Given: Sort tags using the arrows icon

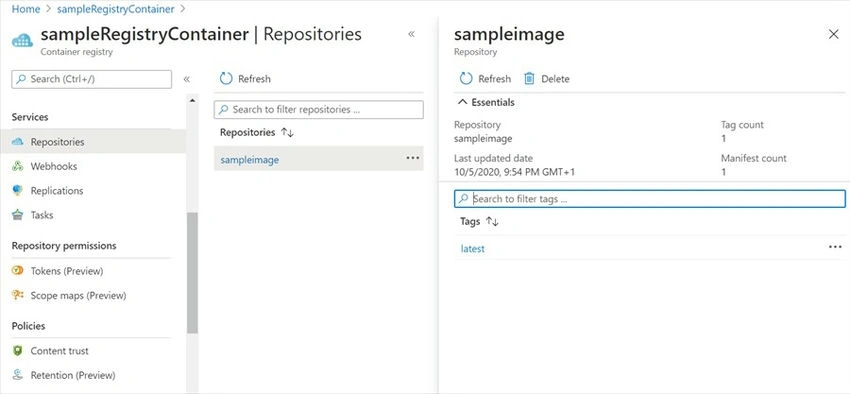Looking at the screenshot, I should coord(492,221).
